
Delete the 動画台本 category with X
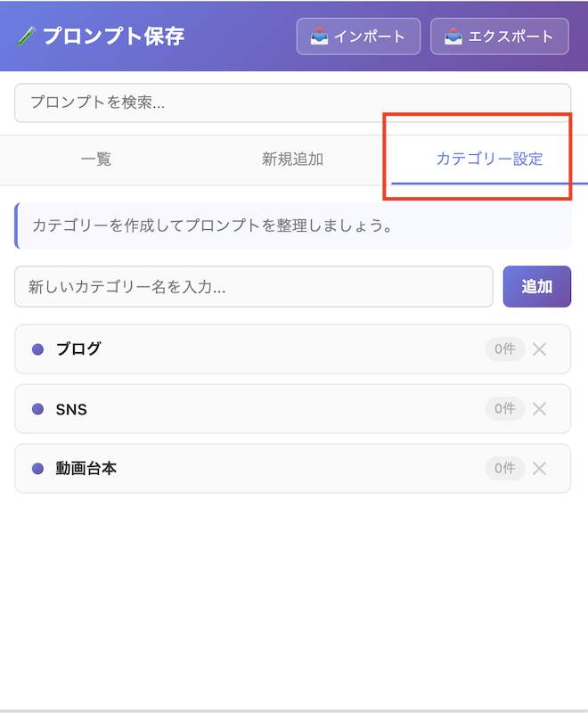(539, 469)
